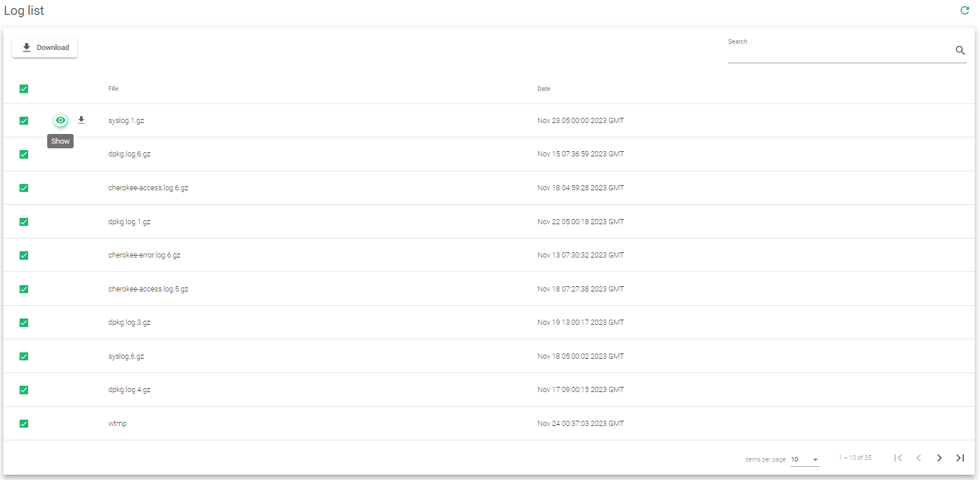Viewport: 980px width, 480px height.
Task: Click the refresh icon for Log list
Action: tap(964, 10)
